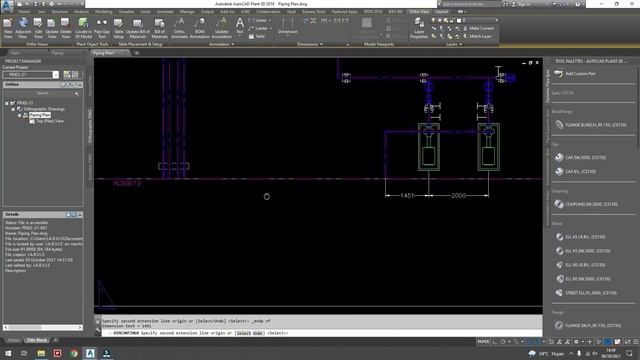Click the Make Current layer button

click(478, 28)
